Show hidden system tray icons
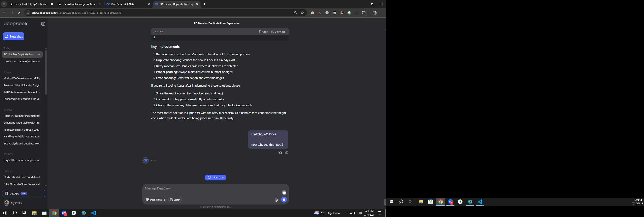This screenshot has height=217, width=644. point(346,213)
